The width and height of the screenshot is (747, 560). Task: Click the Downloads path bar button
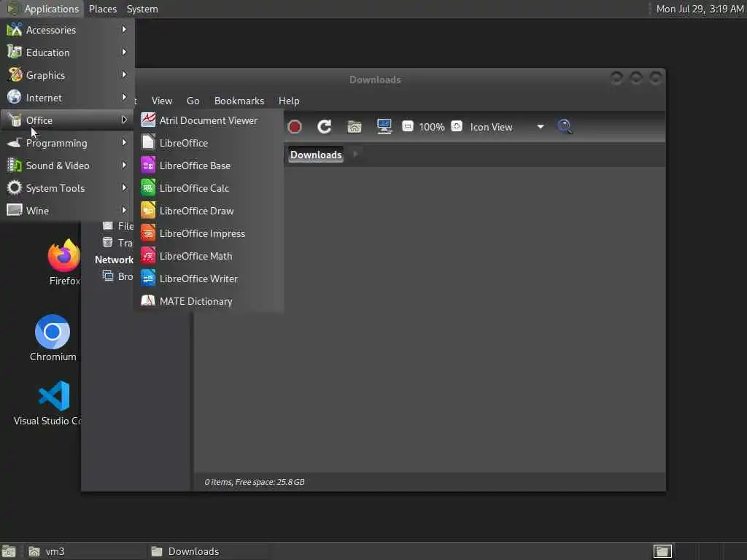[x=316, y=155]
